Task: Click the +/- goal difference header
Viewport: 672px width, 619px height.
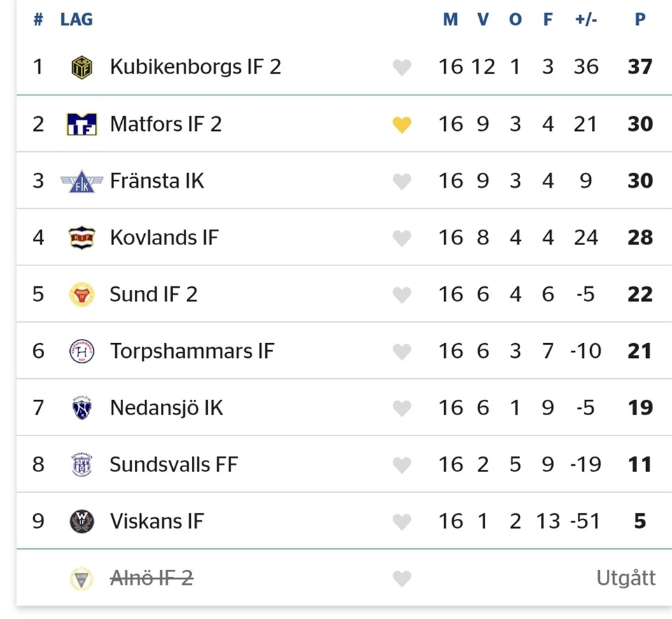Action: (586, 20)
